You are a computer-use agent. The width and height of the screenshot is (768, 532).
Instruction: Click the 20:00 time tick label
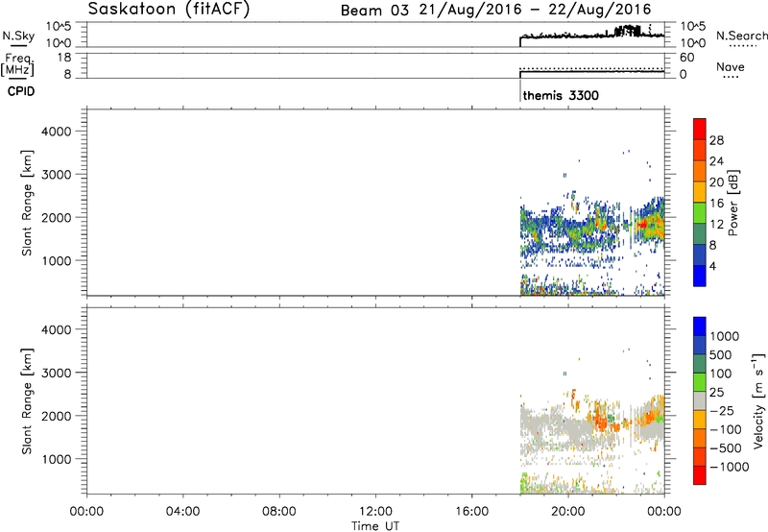pos(568,512)
